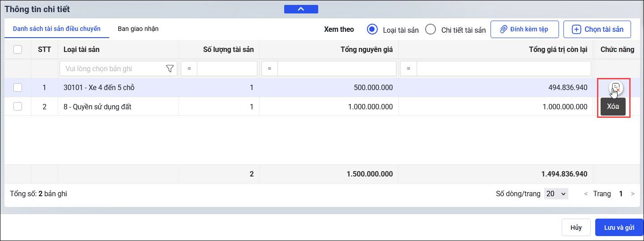Select the Chi tiết tài sản radio option
Screen dimensions: 644x241
tap(430, 30)
